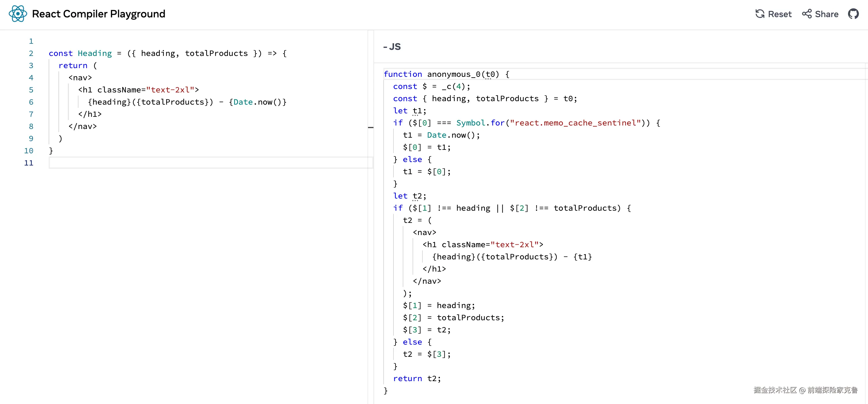This screenshot has width=868, height=404.
Task: Click the return t2 statement in output
Action: pyautogui.click(x=417, y=378)
